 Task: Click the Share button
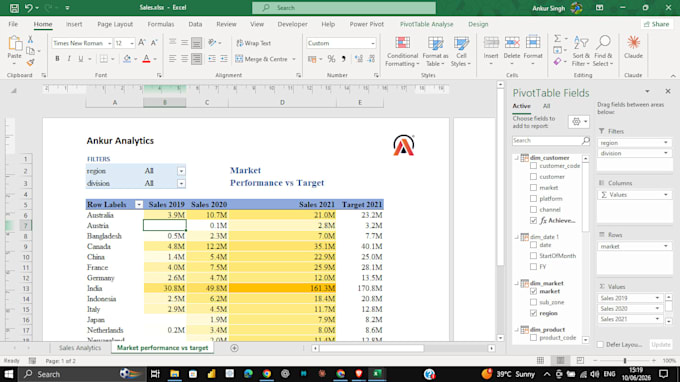coord(656,24)
